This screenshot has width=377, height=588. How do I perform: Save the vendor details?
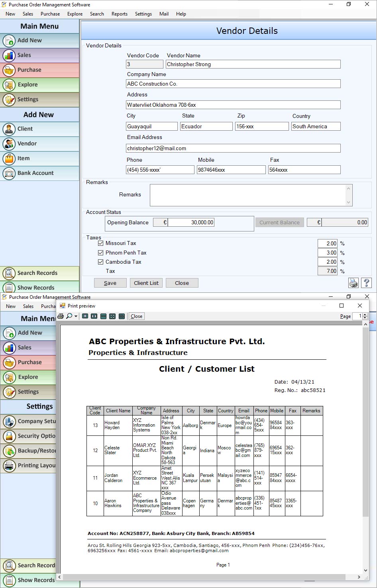[x=110, y=283]
